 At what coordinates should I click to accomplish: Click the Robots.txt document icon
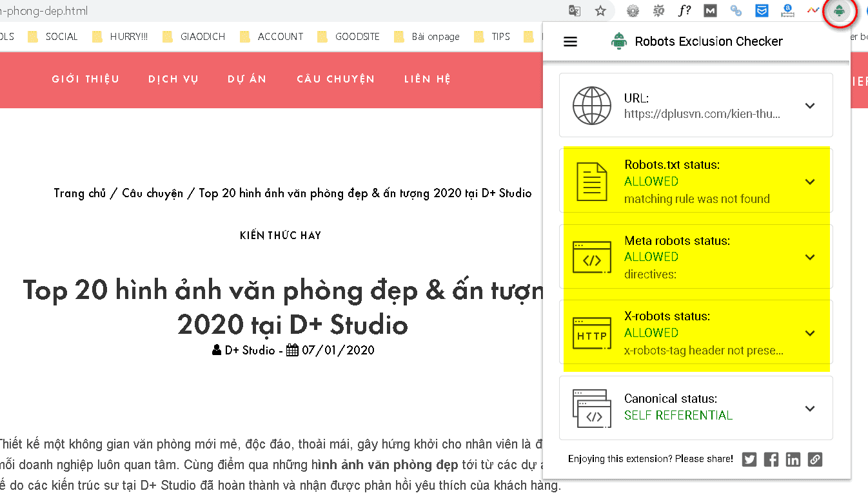coord(592,182)
